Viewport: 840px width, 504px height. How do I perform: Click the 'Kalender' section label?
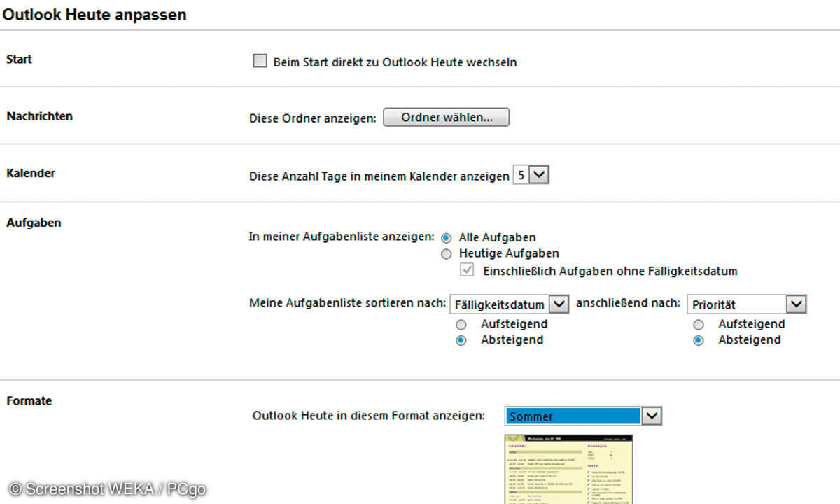pos(31,173)
